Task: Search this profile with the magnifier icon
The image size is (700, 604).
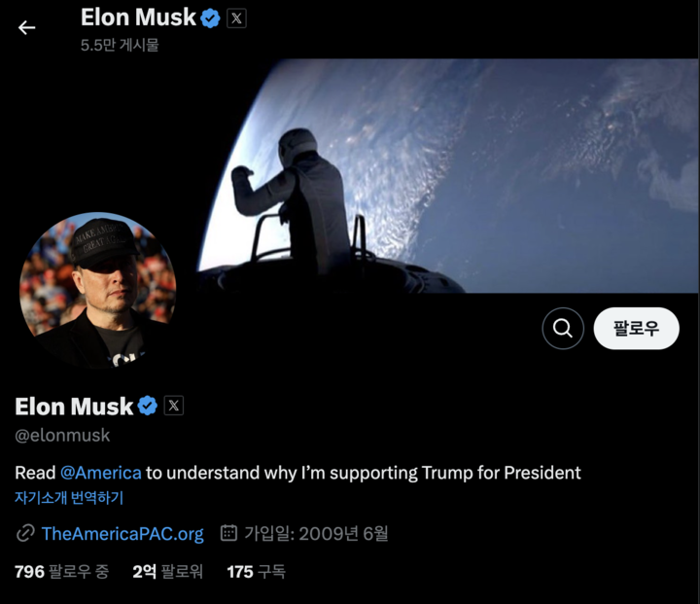Action: 563,329
